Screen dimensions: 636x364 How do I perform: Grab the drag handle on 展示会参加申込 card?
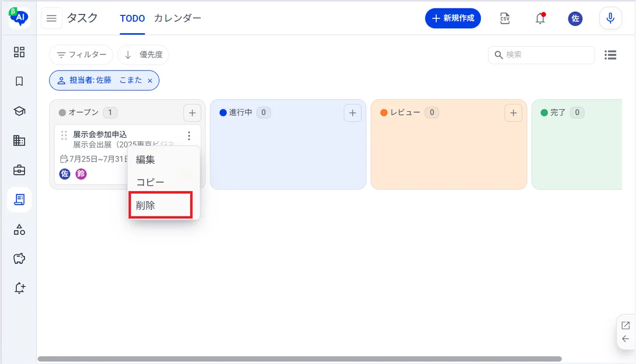pyautogui.click(x=64, y=135)
